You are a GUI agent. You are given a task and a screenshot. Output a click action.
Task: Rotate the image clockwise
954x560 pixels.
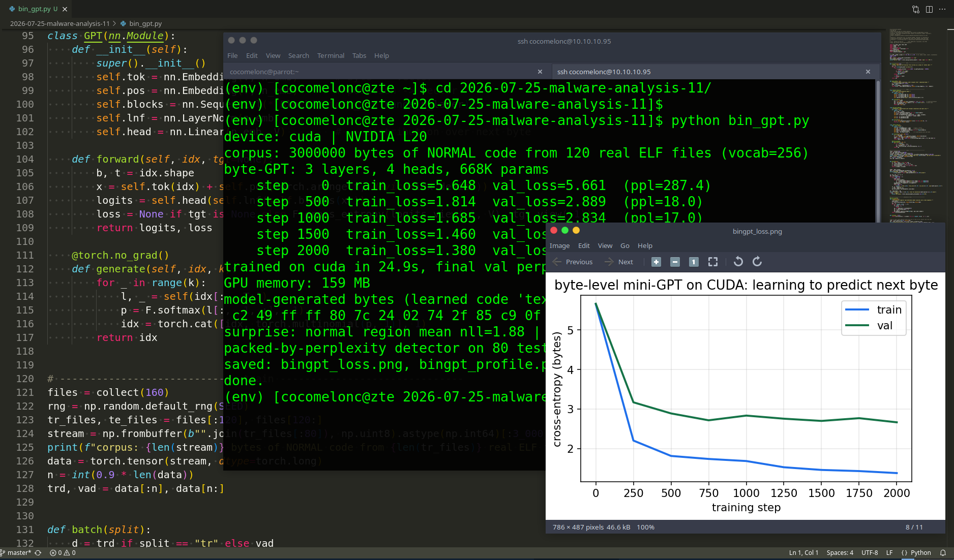757,262
